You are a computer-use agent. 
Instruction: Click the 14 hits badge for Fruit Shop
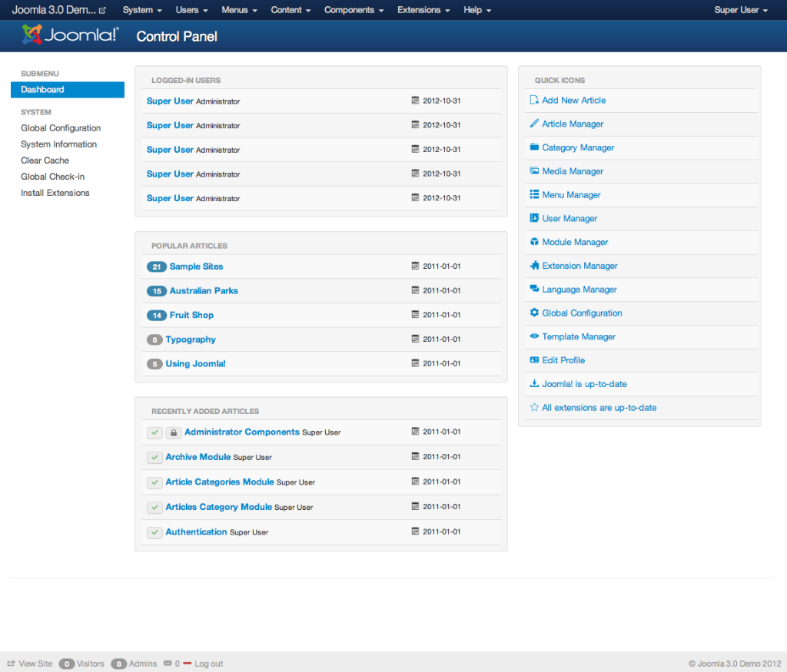point(157,316)
